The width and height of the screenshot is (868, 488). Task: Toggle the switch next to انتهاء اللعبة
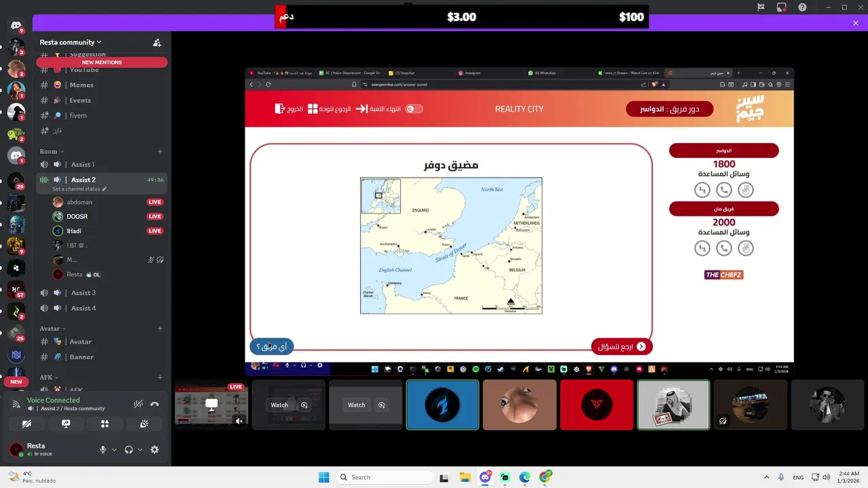(414, 108)
